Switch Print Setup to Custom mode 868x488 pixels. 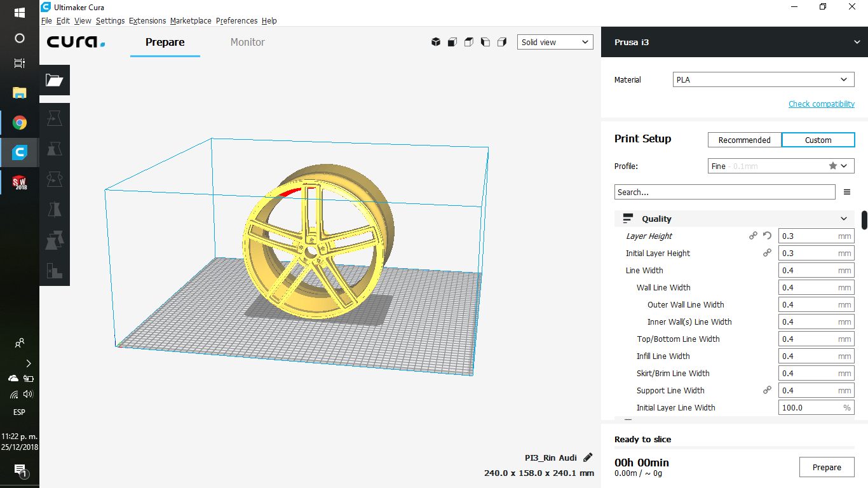pos(818,140)
